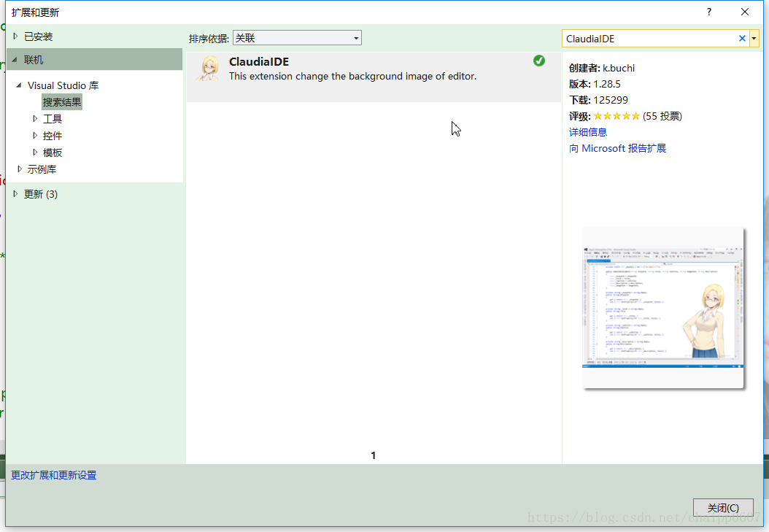This screenshot has height=532, width=769.
Task: Click the 下载: 125299 text
Action: click(x=598, y=100)
